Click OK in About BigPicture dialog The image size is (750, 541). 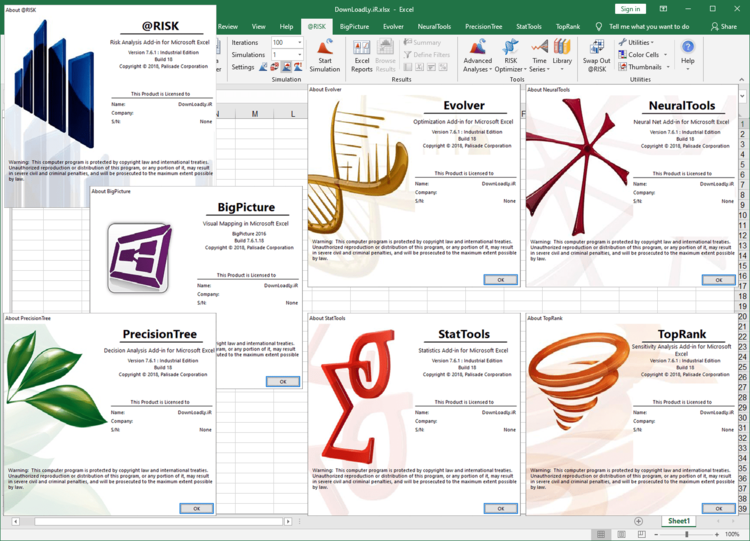(283, 382)
